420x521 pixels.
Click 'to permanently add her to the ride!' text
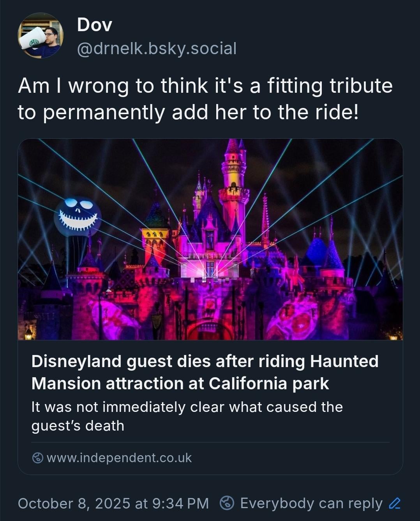click(188, 112)
